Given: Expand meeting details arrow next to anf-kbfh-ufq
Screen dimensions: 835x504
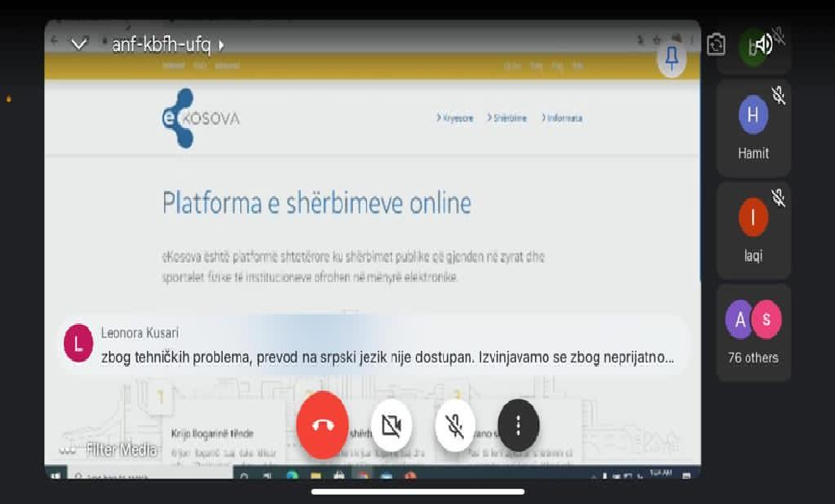Looking at the screenshot, I should tap(221, 45).
